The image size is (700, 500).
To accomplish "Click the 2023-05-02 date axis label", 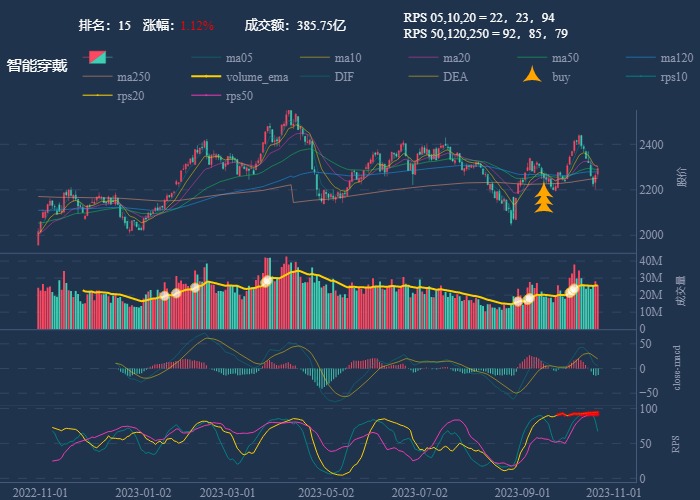I will click(333, 492).
